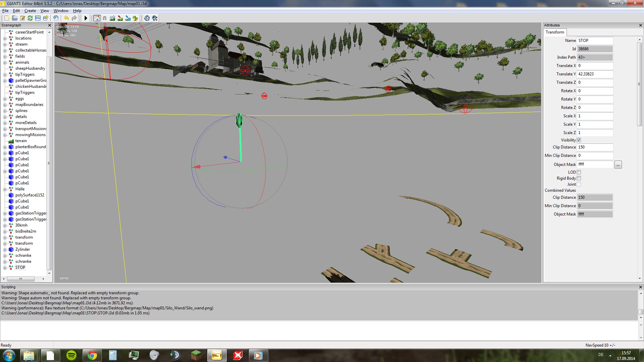Click the Object Mask ellipsis button
The height and width of the screenshot is (362, 644).
[x=618, y=165]
